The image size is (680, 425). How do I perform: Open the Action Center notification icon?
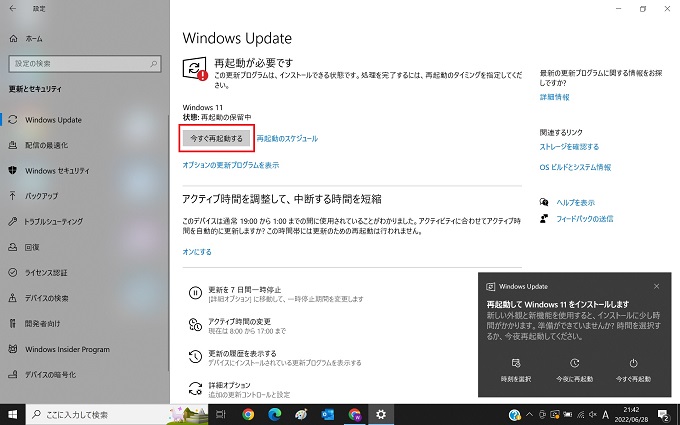click(x=664, y=415)
